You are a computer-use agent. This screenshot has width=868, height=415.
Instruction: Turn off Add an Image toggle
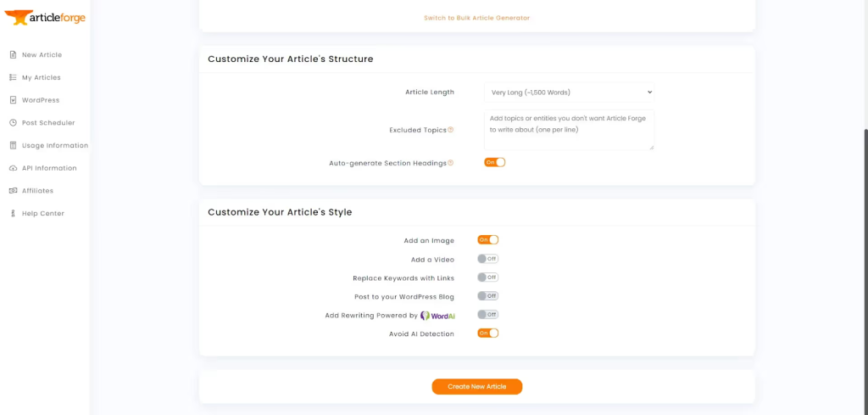(488, 240)
